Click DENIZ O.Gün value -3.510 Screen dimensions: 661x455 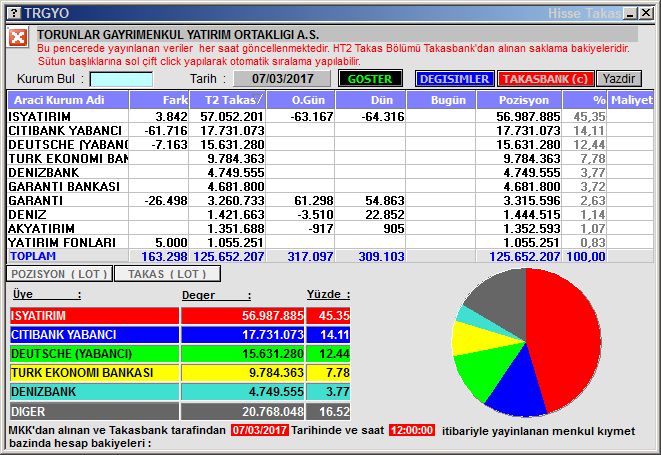(x=315, y=215)
